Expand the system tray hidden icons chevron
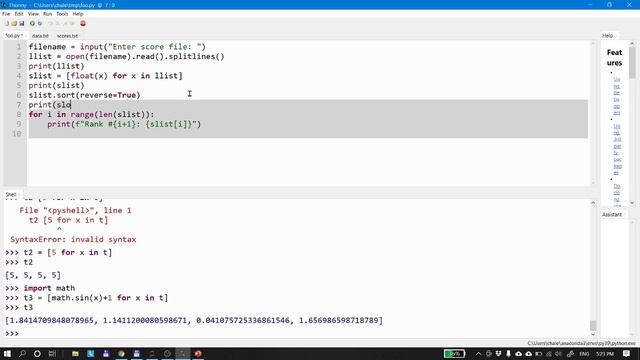Image resolution: width=640 pixels, height=360 pixels. click(x=478, y=354)
